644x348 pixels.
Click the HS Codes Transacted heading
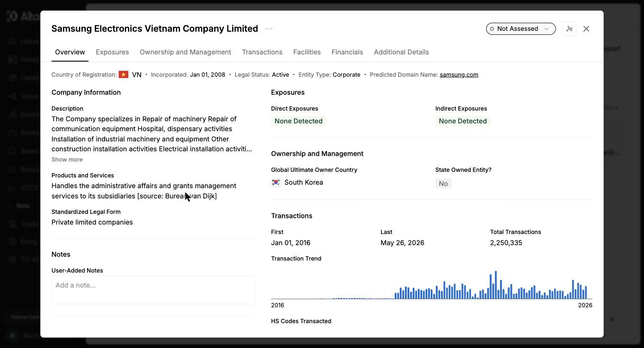[301, 321]
